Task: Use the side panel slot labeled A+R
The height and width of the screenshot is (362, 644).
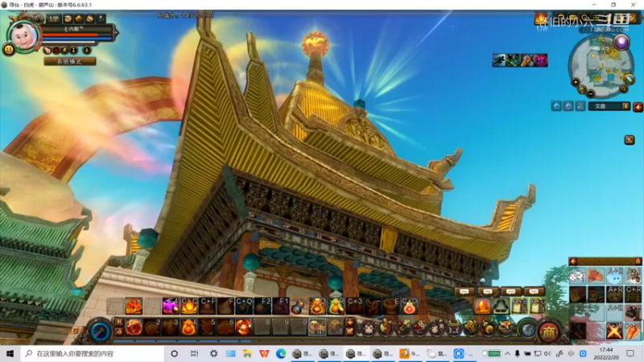Action: pos(614,294)
